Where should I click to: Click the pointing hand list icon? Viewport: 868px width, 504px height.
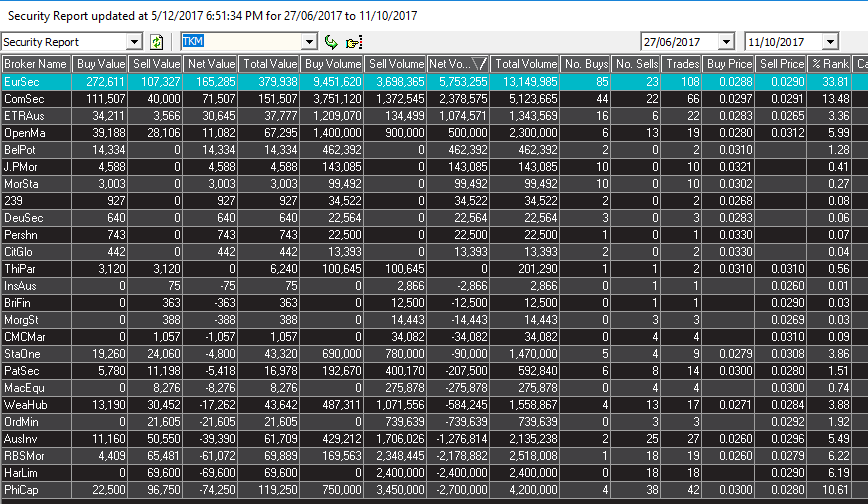coord(354,42)
